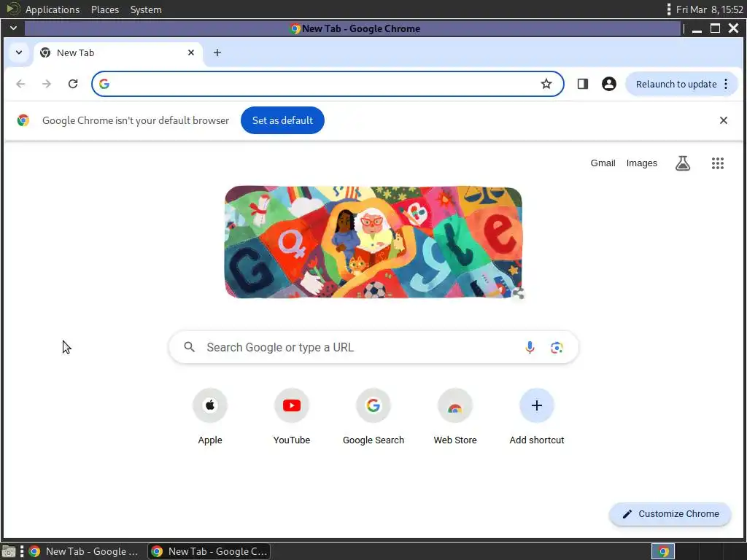This screenshot has height=560, width=747.
Task: Reload the current page
Action: point(73,84)
